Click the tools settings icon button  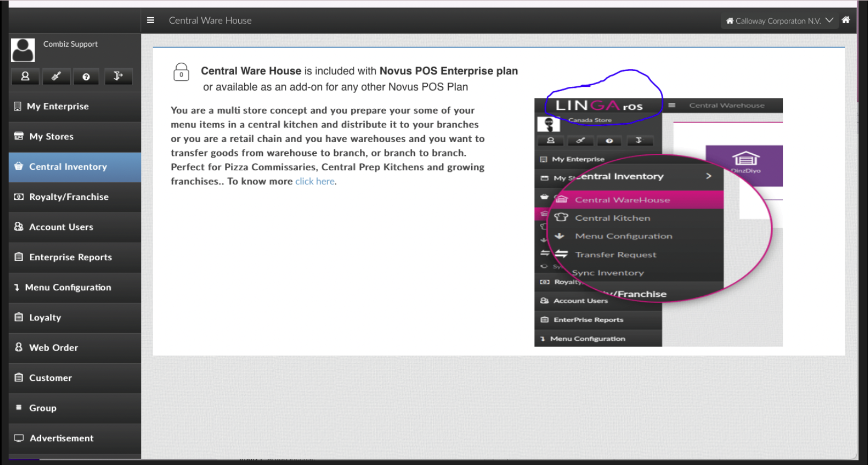[56, 77]
